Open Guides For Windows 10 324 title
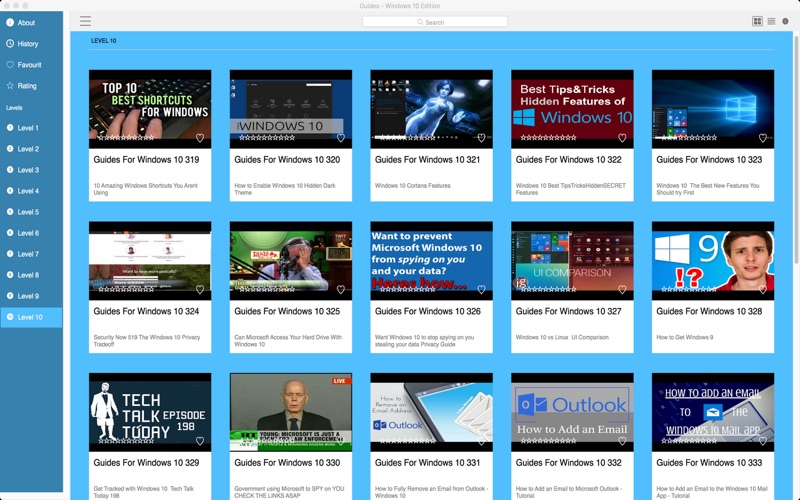 [x=146, y=311]
